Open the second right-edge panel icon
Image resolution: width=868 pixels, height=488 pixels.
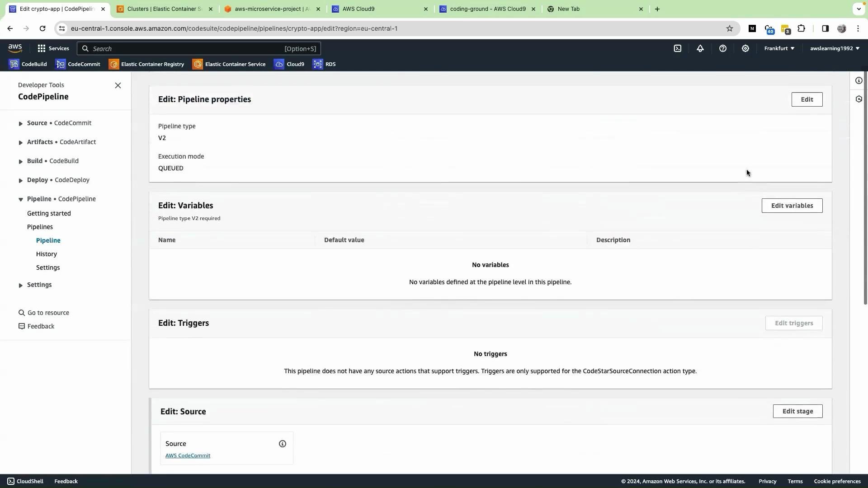(x=859, y=99)
